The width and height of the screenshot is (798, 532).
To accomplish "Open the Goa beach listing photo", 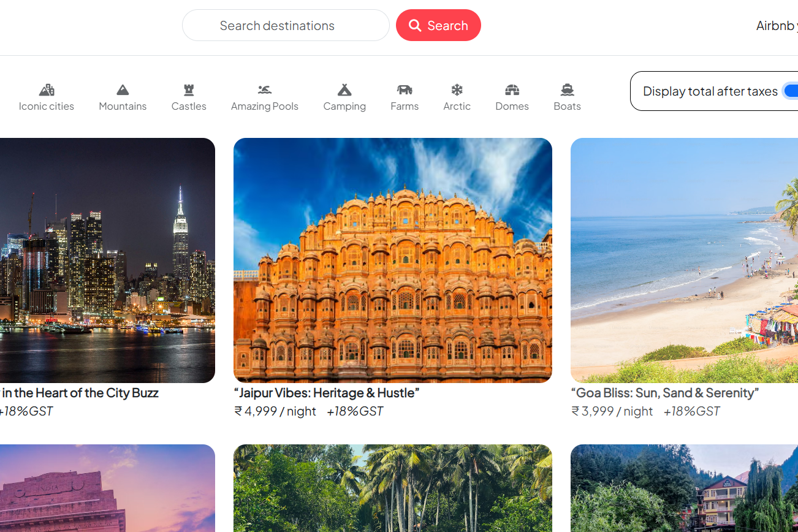I will pos(684,260).
